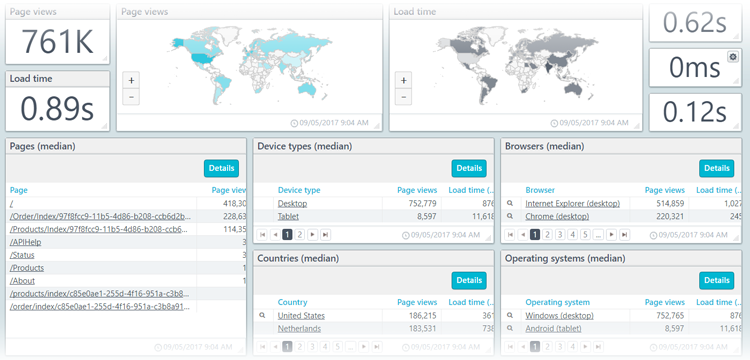Viewport: 750px width, 360px height.
Task: Sort by the Device type column header
Action: tap(299, 190)
